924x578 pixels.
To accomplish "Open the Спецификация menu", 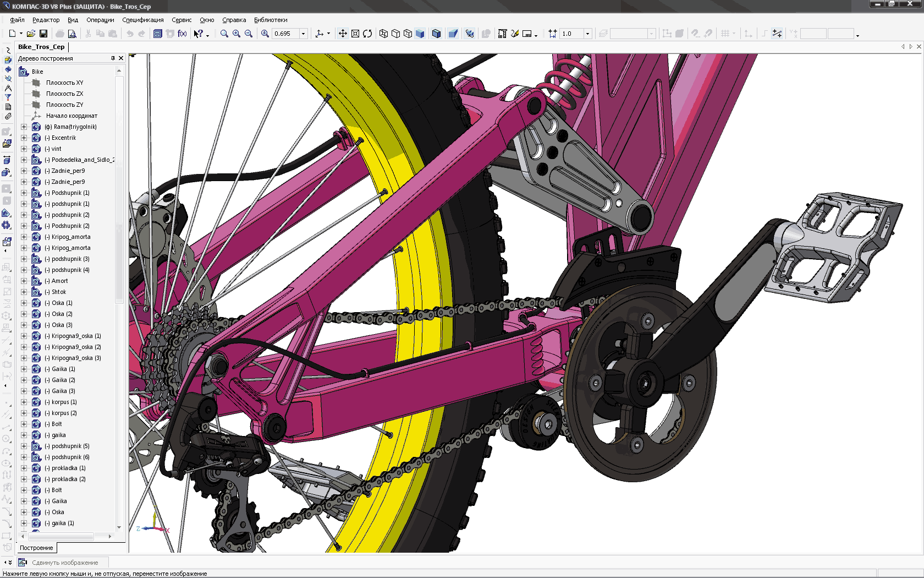I will tap(143, 20).
